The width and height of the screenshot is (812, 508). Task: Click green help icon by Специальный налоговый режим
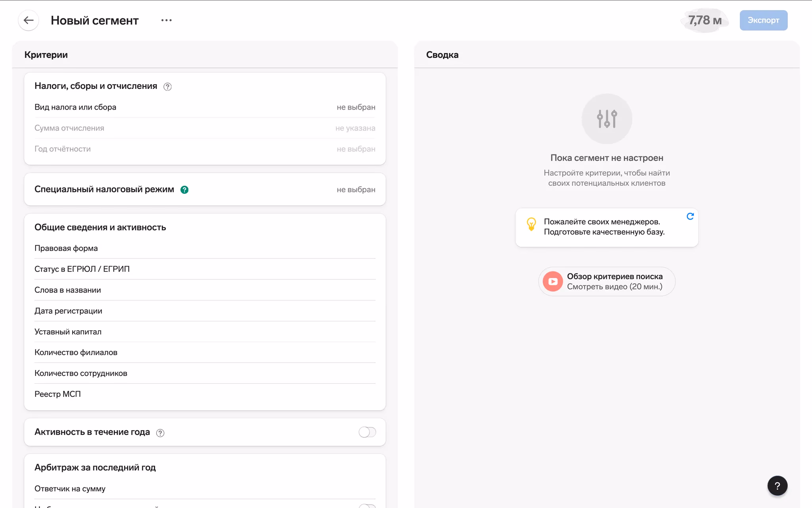[x=184, y=190]
